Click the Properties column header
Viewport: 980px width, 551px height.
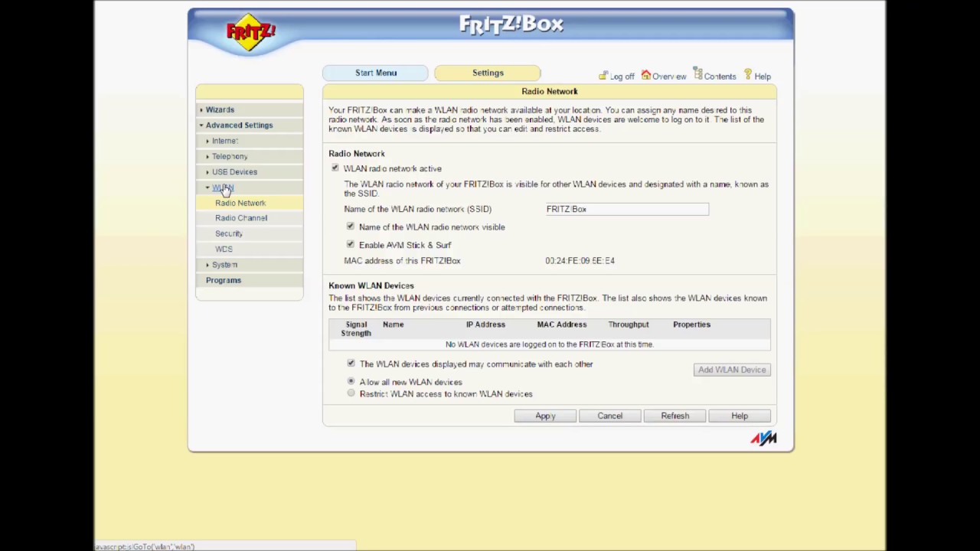point(691,324)
